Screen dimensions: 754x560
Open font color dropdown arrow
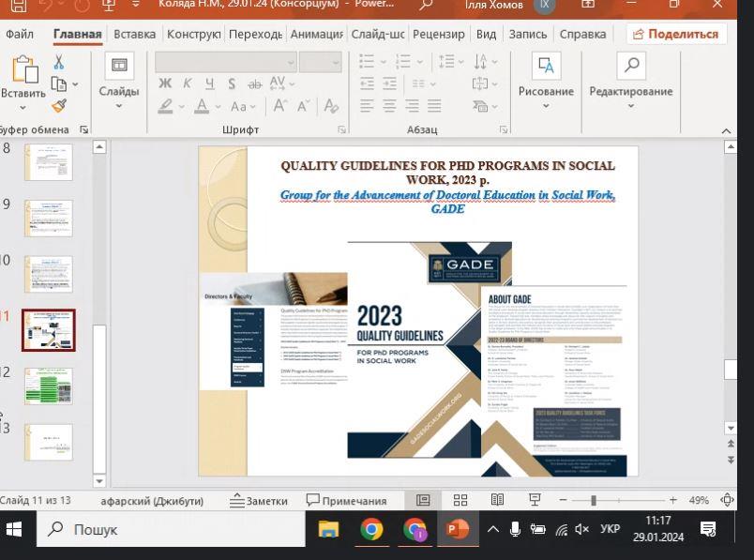(219, 106)
